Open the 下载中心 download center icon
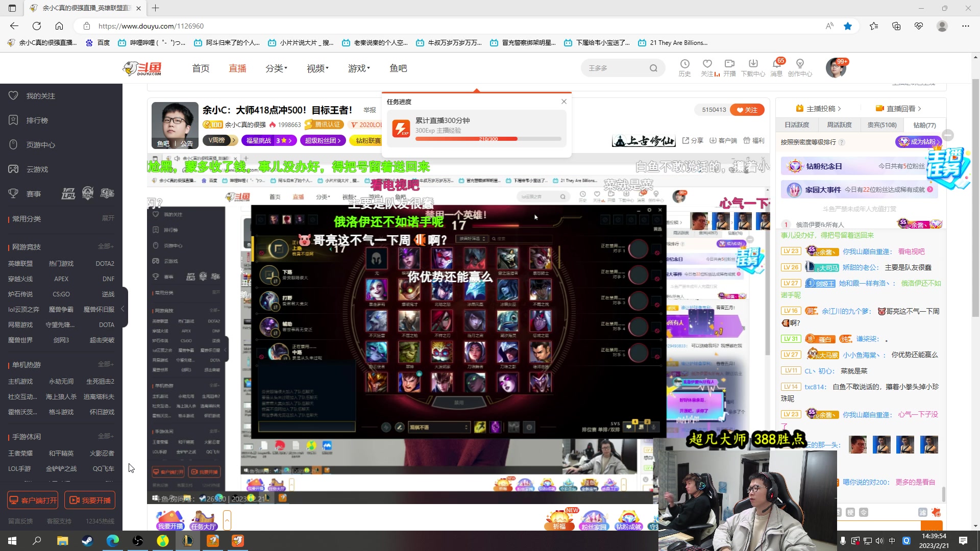 [753, 68]
